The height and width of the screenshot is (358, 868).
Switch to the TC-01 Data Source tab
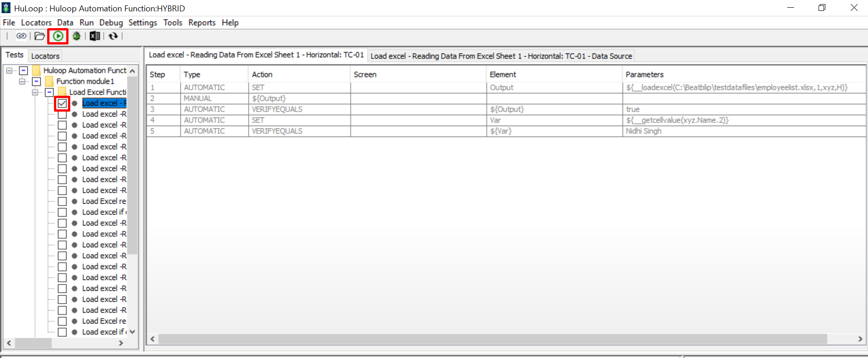[501, 56]
